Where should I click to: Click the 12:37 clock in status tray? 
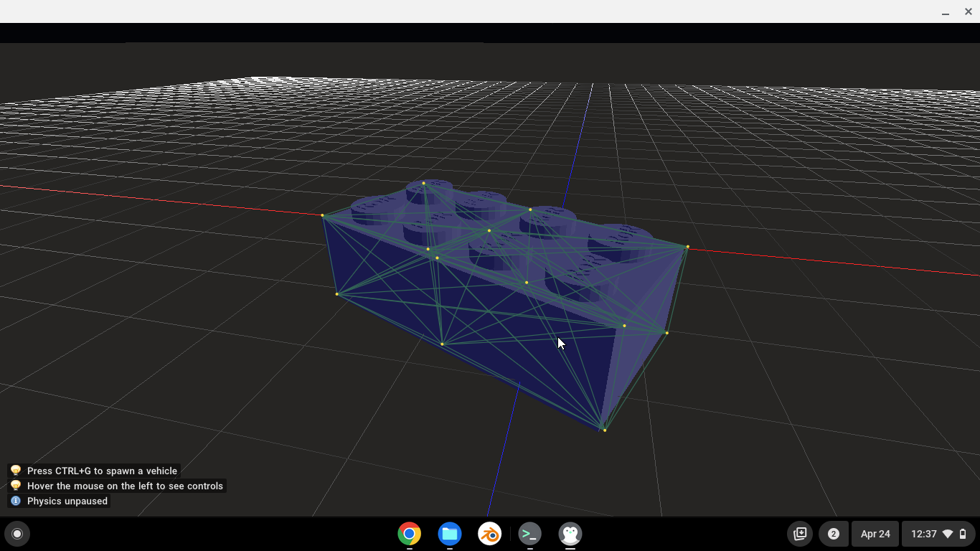tap(923, 534)
